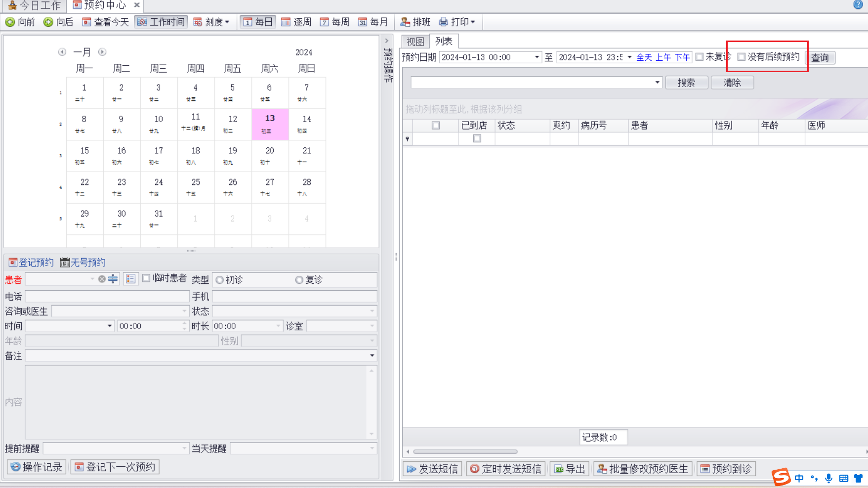868x488 pixels.
Task: Collapse the 预约操作 side panel arrow
Action: (387, 41)
